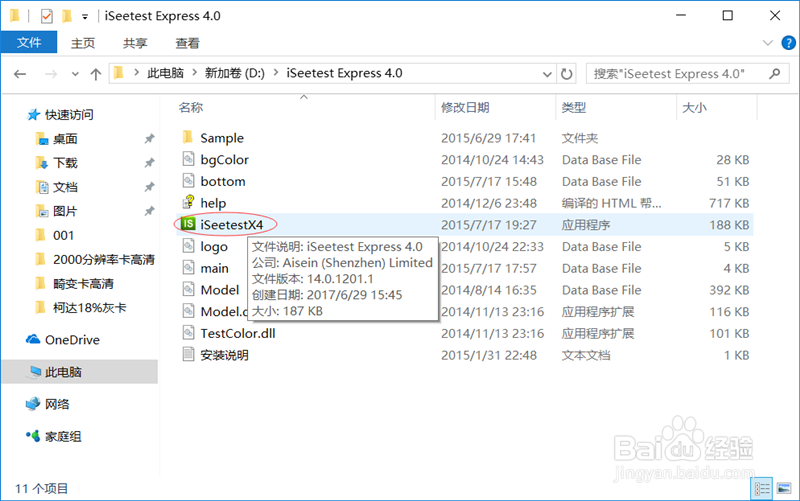This screenshot has width=800, height=501.
Task: Click the properties quick access icon
Action: [46, 16]
